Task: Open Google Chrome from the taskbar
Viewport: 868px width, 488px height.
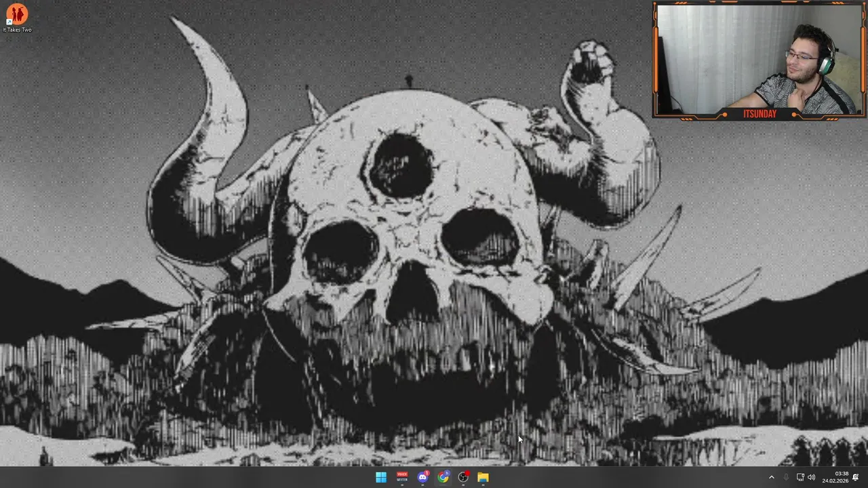Action: click(443, 477)
